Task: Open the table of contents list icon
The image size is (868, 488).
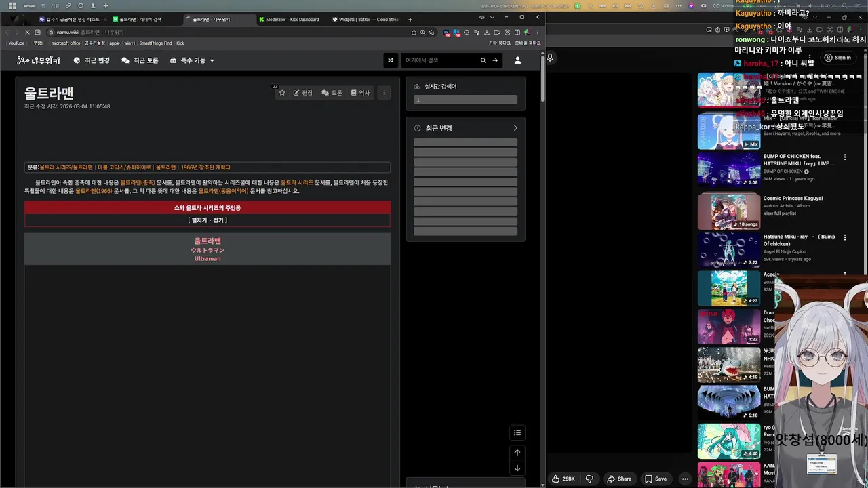Action: coord(517,432)
